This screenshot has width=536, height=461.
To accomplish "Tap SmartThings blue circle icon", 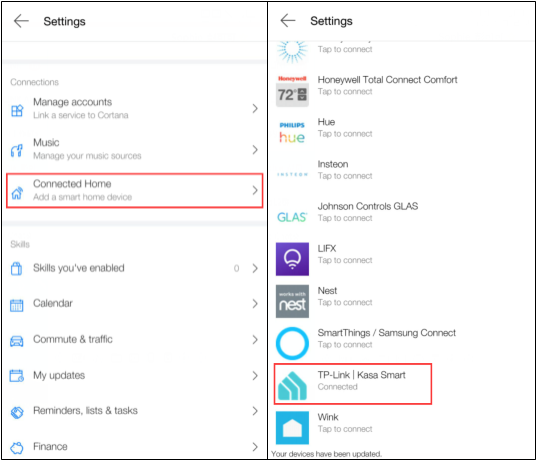I will coord(292,343).
